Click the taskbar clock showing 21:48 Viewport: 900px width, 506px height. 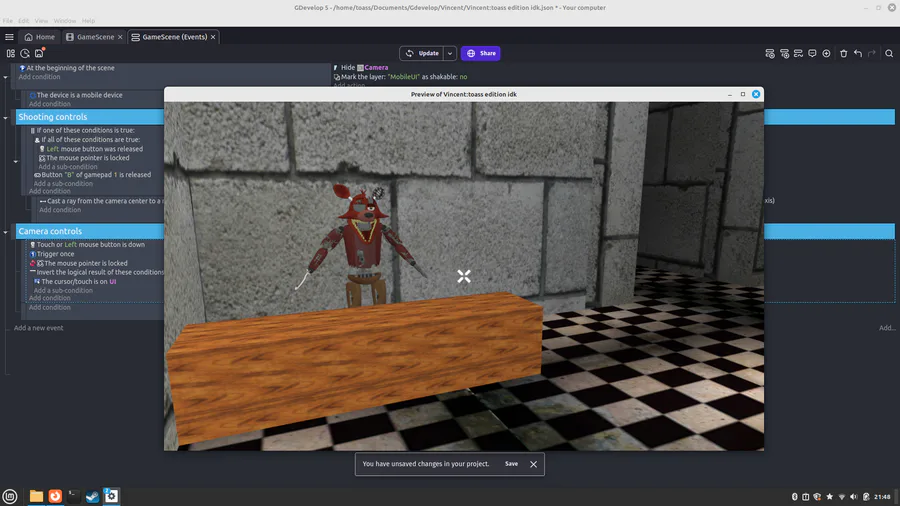point(882,497)
